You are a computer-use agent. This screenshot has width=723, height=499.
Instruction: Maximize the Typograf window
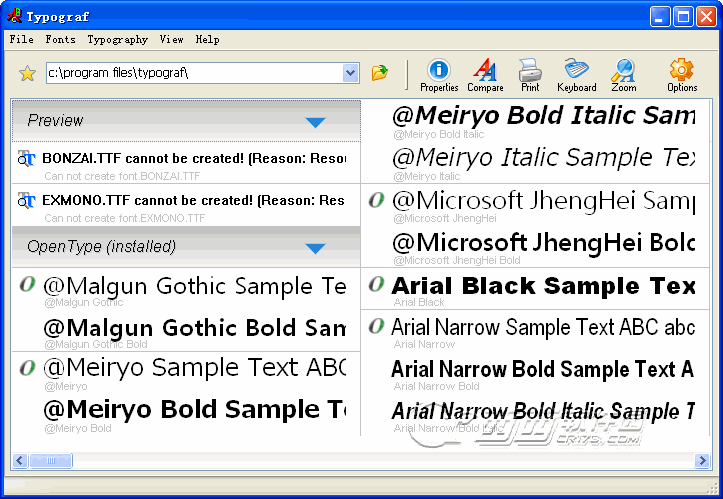click(x=683, y=17)
